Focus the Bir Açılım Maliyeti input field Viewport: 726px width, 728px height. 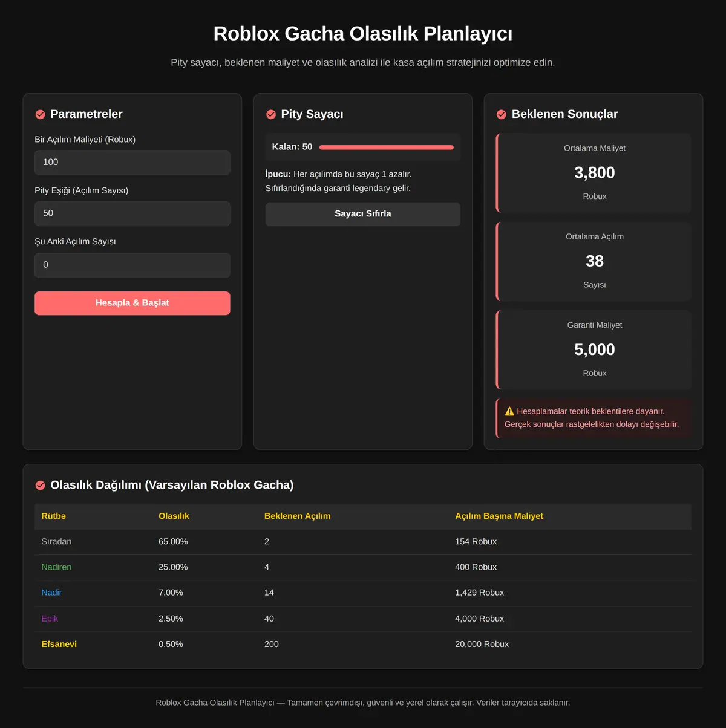132,163
